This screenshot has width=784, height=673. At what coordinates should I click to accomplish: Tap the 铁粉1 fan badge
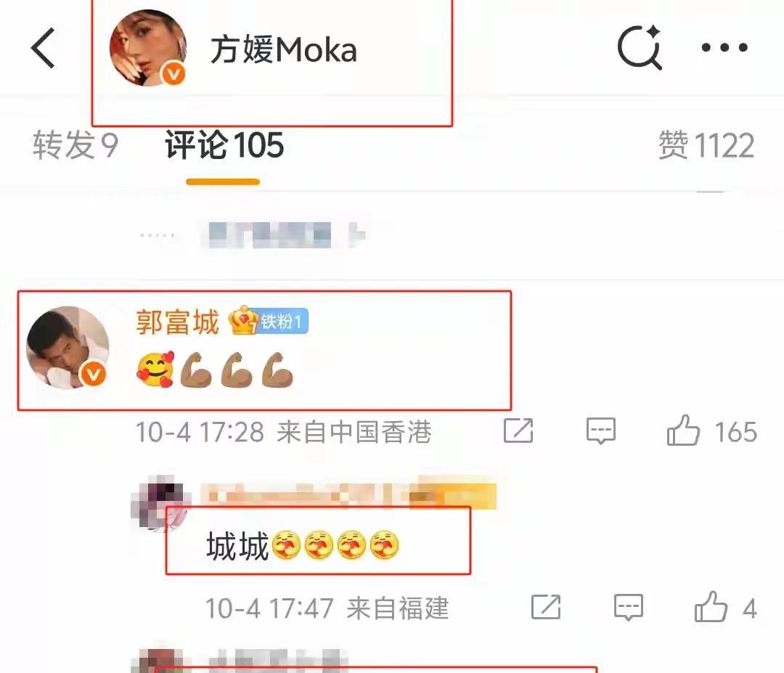(x=269, y=320)
